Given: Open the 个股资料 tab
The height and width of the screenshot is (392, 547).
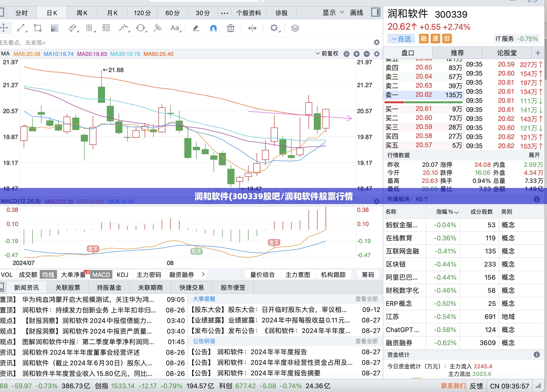Looking at the screenshot, I should pos(249,13).
